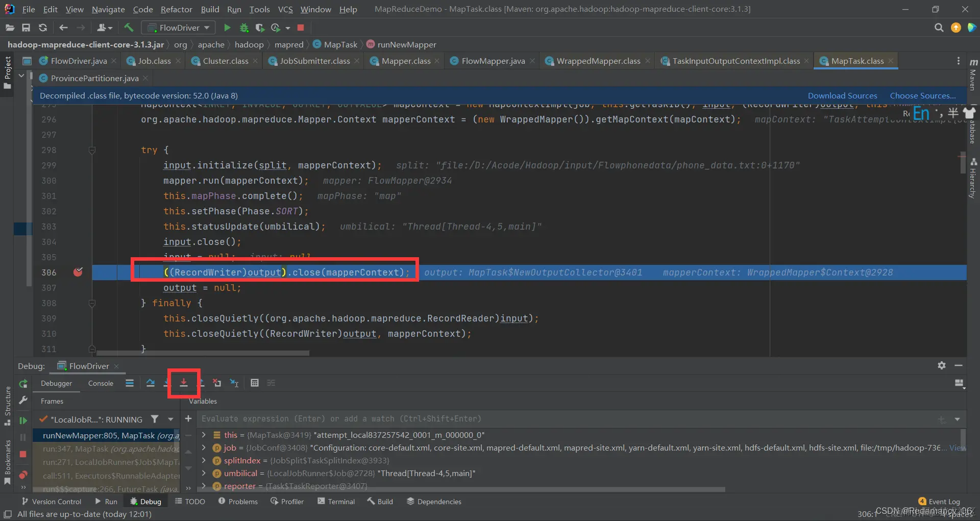The width and height of the screenshot is (980, 521).
Task: Open Debug panel settings gear icon
Action: (x=942, y=365)
